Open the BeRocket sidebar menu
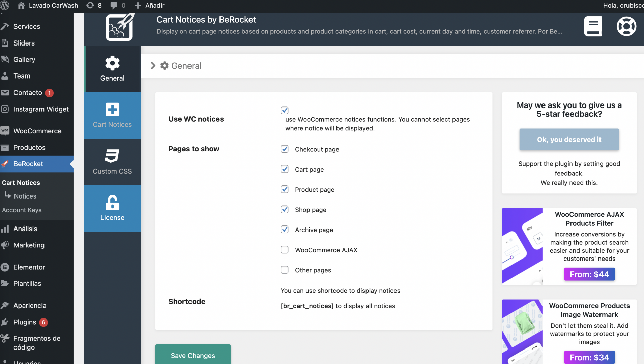 coord(37,164)
